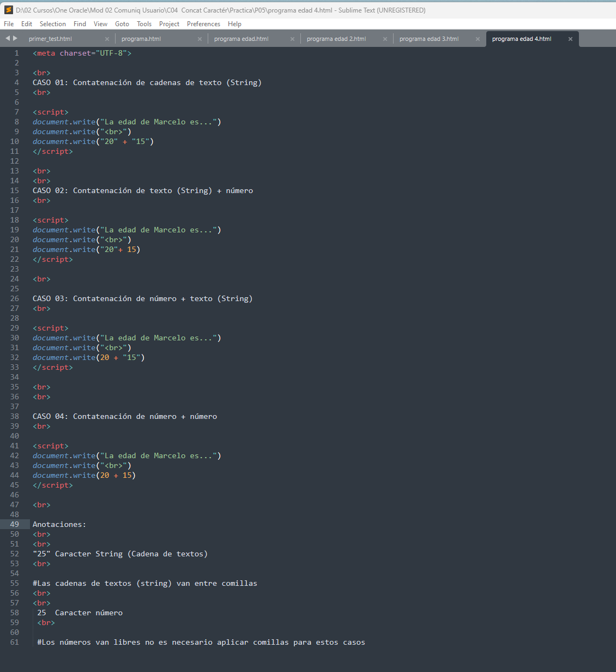Click highlighted line number 49 in the gutter
The height and width of the screenshot is (672, 616).
coord(15,525)
